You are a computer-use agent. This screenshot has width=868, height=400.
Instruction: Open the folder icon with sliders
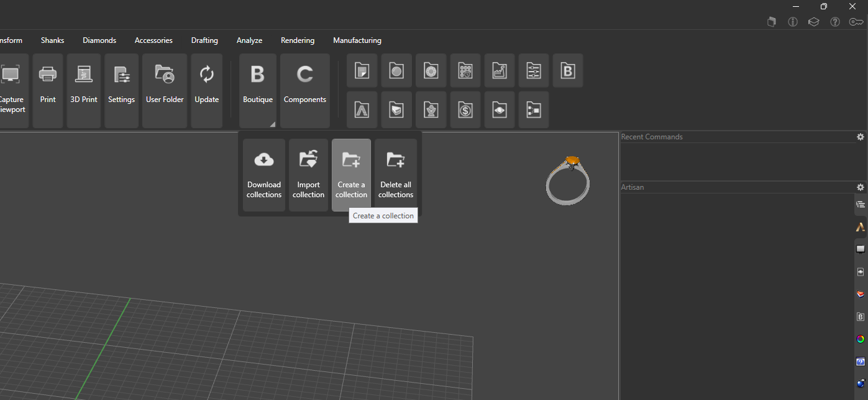534,70
